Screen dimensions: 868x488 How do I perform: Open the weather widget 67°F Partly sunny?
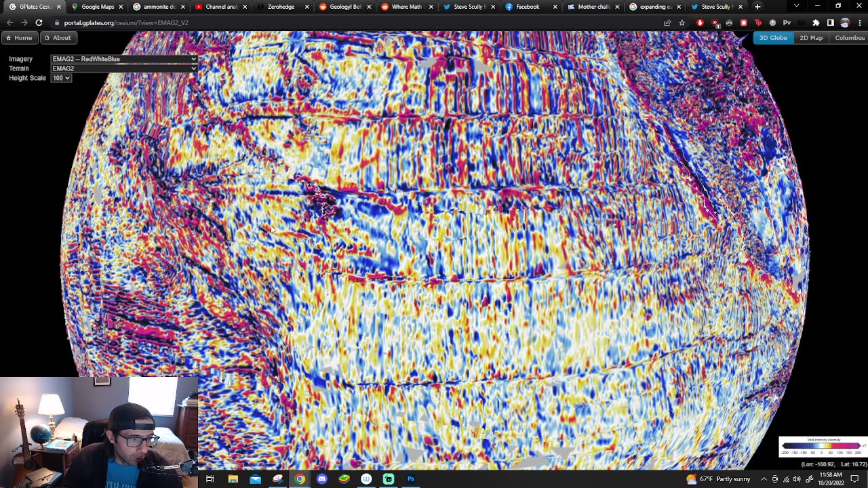pyautogui.click(x=718, y=479)
